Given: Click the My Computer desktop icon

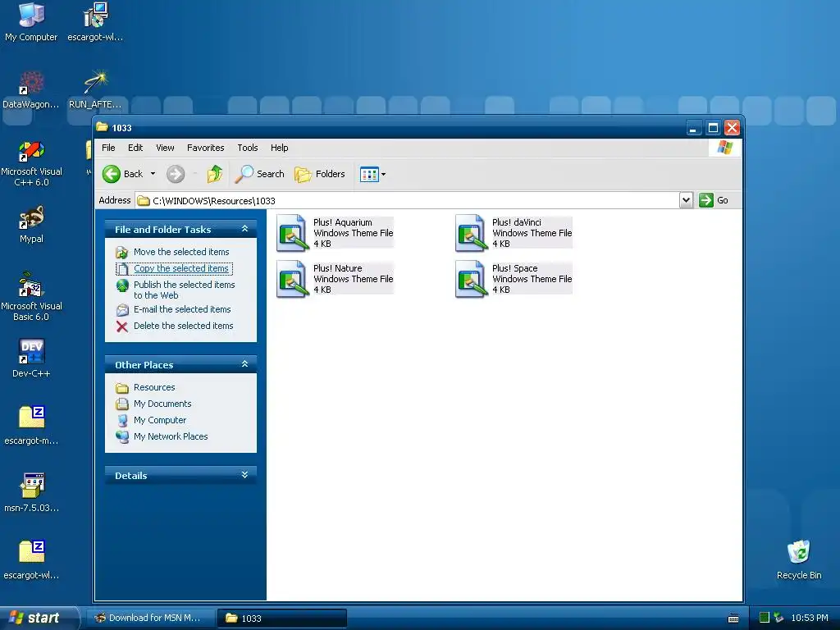Looking at the screenshot, I should pos(31,22).
